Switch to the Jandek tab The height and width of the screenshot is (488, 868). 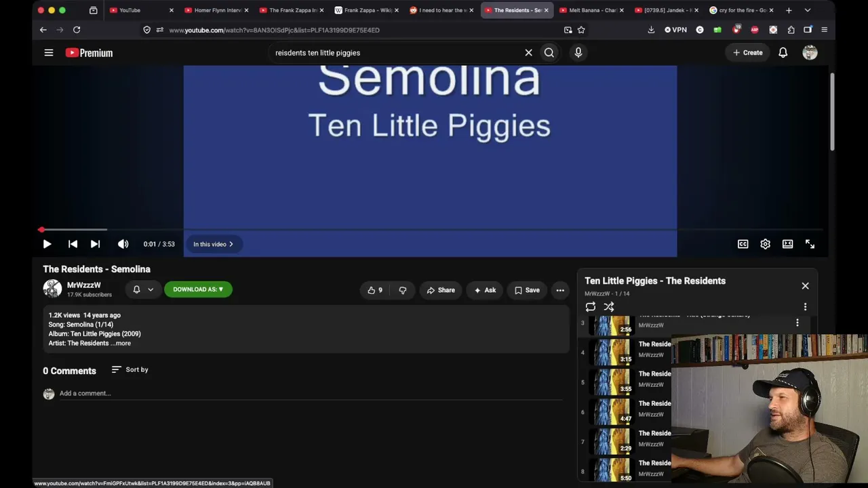pyautogui.click(x=665, y=10)
